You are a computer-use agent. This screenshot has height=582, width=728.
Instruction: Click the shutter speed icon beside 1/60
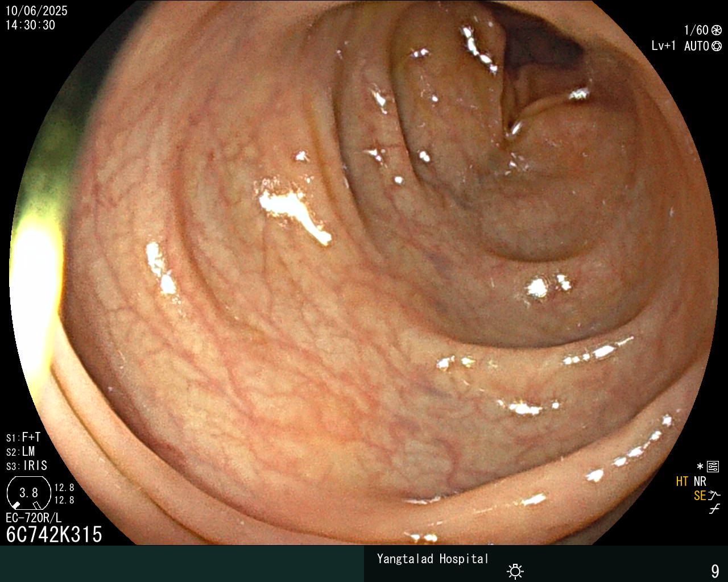click(x=717, y=30)
